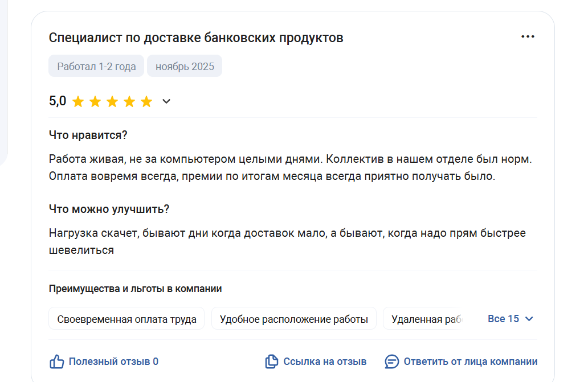Viewport: 588px width, 382px height.
Task: Click the fifth yellow rating star
Action: [146, 102]
